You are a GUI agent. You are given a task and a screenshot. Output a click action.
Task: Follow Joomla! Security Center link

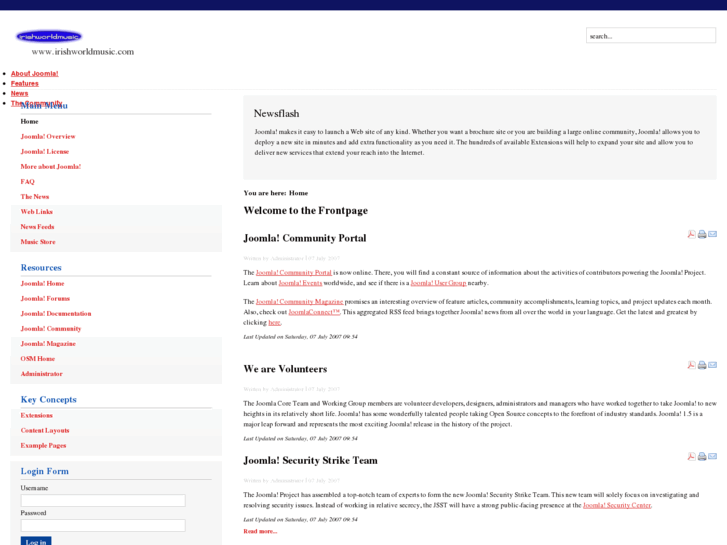[617, 505]
